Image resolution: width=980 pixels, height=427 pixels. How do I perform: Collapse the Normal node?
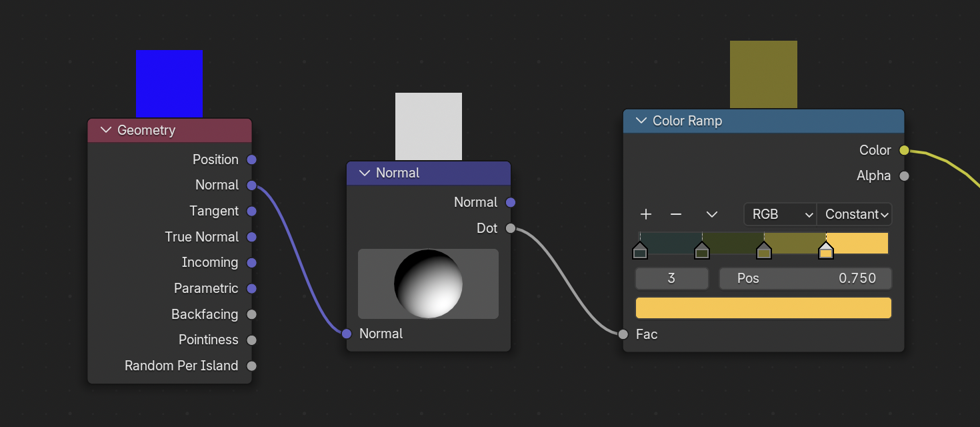364,173
